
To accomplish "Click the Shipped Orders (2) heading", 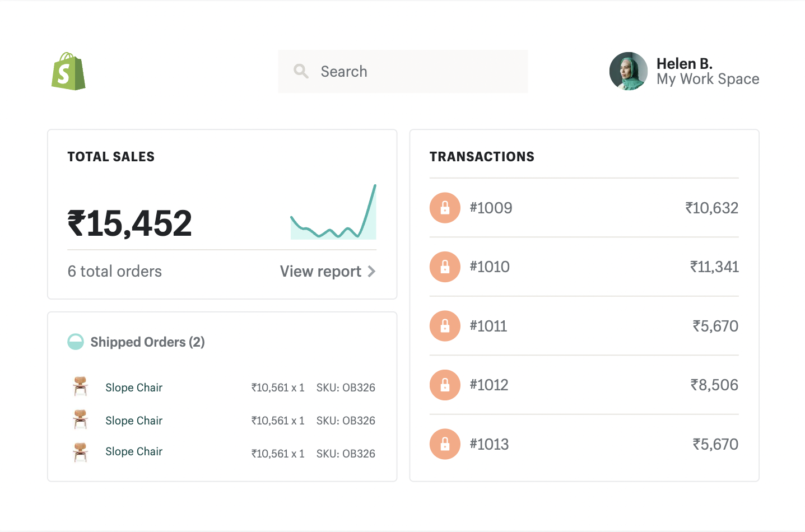I will click(x=147, y=342).
